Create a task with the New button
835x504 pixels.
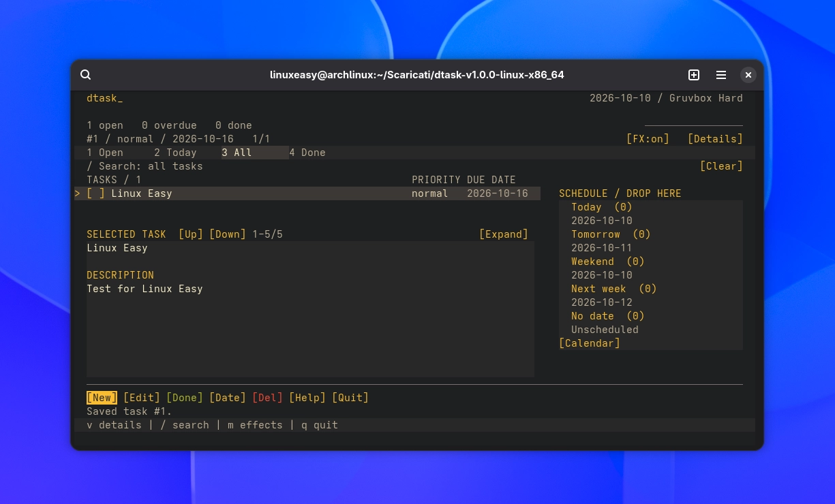[102, 398]
